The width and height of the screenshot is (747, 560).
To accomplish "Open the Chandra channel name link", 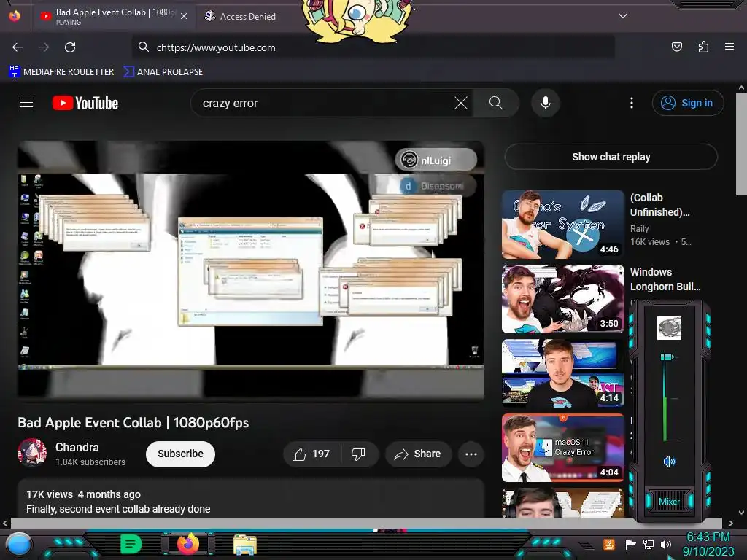I will (x=77, y=447).
